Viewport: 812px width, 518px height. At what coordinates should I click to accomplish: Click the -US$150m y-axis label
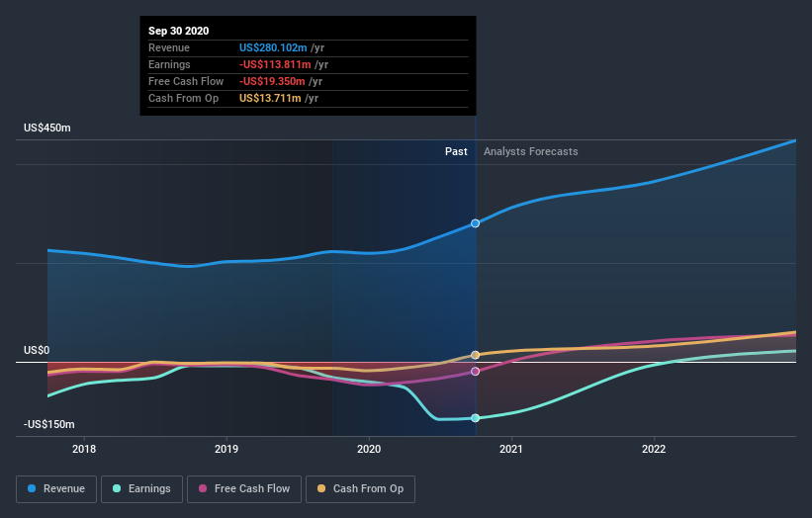tap(49, 424)
